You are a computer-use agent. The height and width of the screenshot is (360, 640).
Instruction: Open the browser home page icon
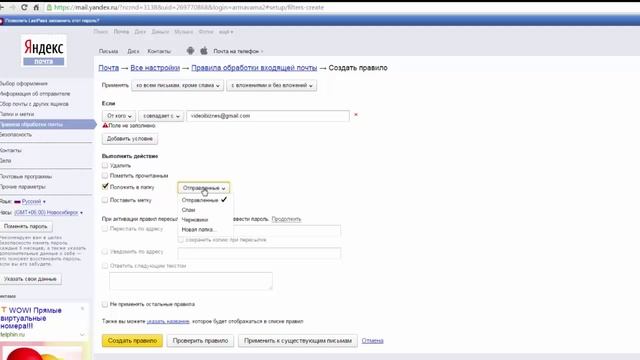[x=36, y=7]
